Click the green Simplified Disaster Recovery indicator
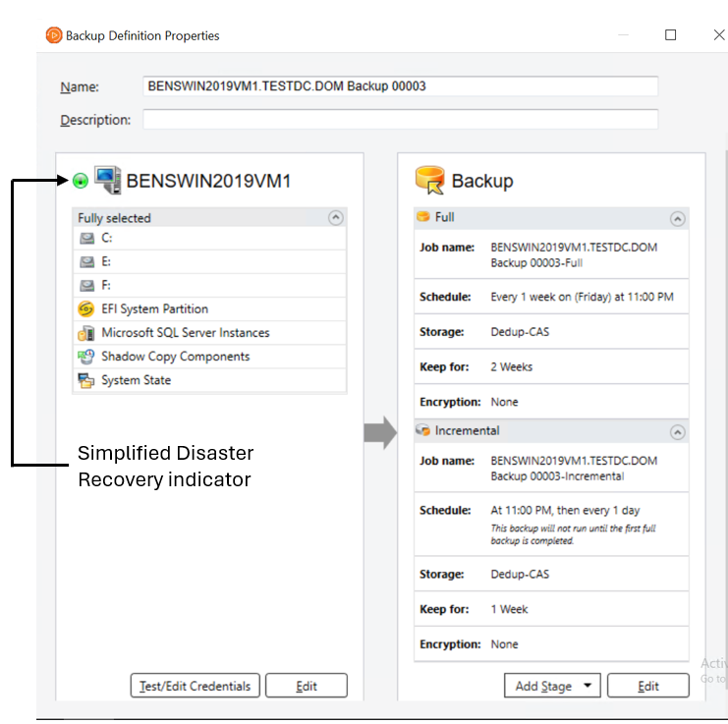Image resolution: width=728 pixels, height=724 pixels. [x=81, y=181]
